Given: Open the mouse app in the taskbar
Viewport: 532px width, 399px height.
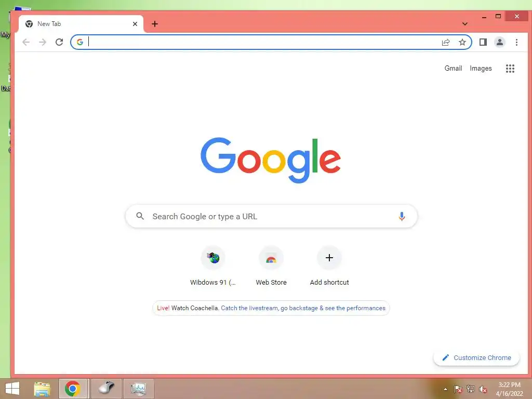Looking at the screenshot, I should coord(106,389).
